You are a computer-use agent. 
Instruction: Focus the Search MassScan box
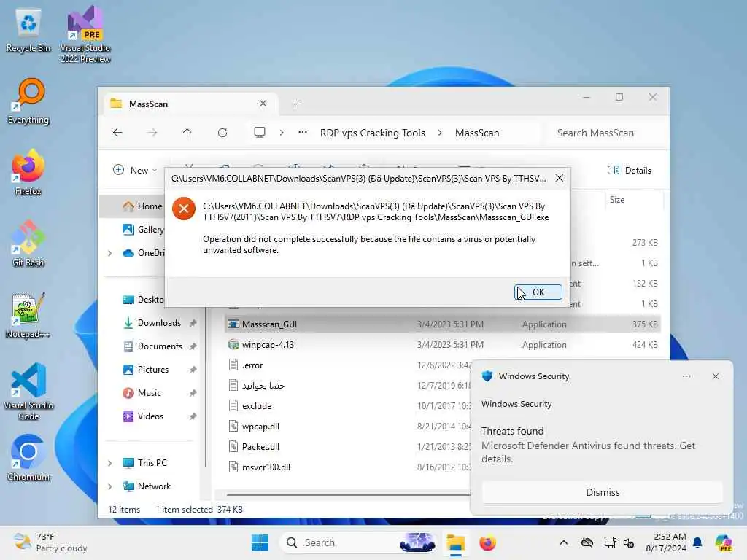tap(605, 133)
